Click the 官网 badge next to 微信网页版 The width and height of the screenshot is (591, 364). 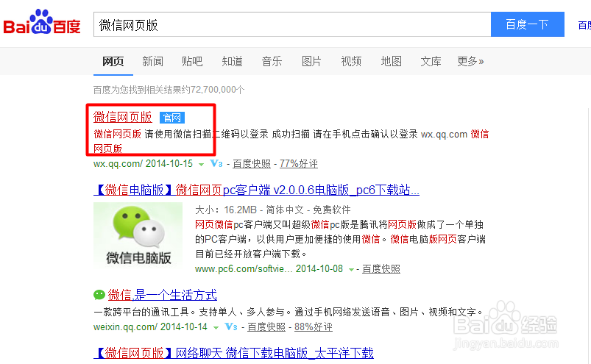click(172, 118)
